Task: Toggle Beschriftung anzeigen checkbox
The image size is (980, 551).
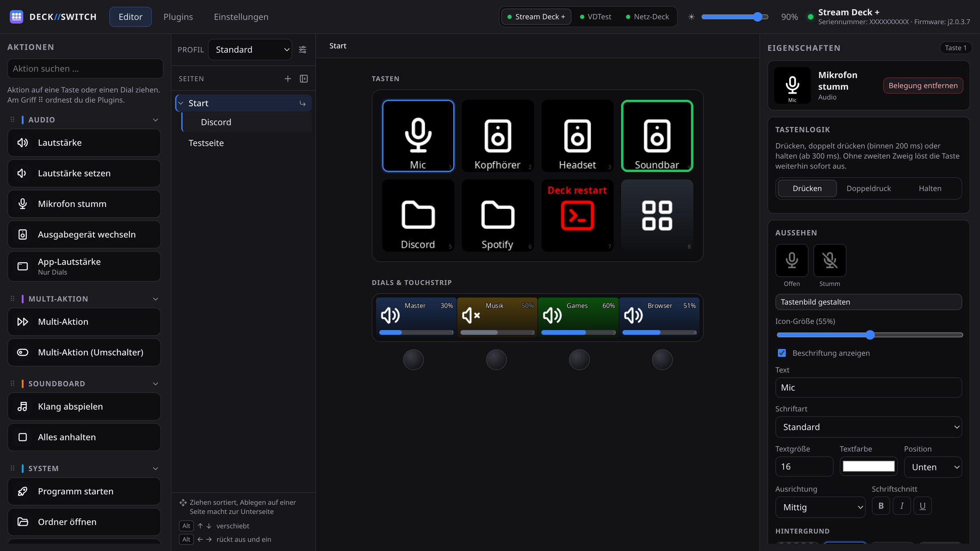Action: pyautogui.click(x=782, y=353)
